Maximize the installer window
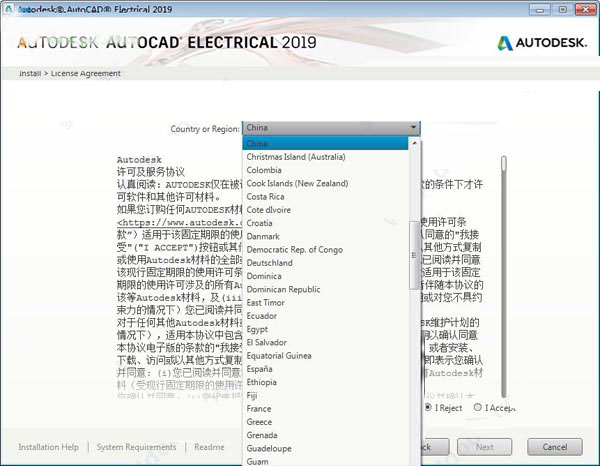 (x=562, y=10)
